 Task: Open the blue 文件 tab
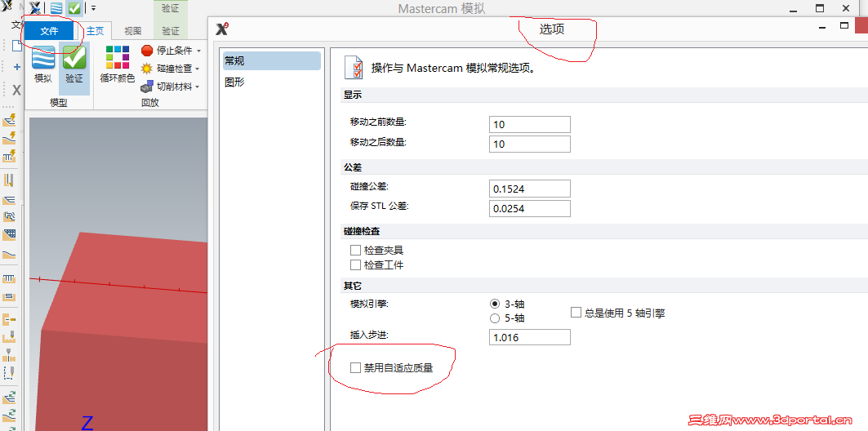point(49,31)
